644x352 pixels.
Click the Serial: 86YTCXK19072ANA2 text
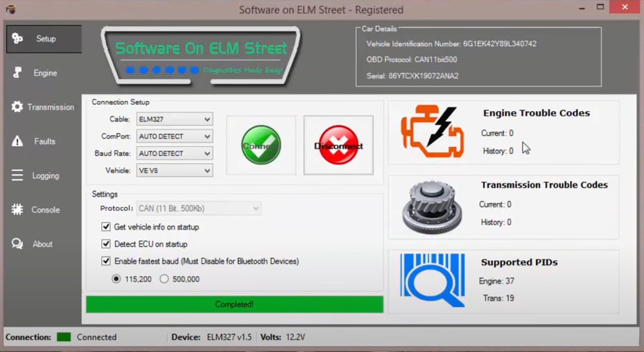click(412, 76)
